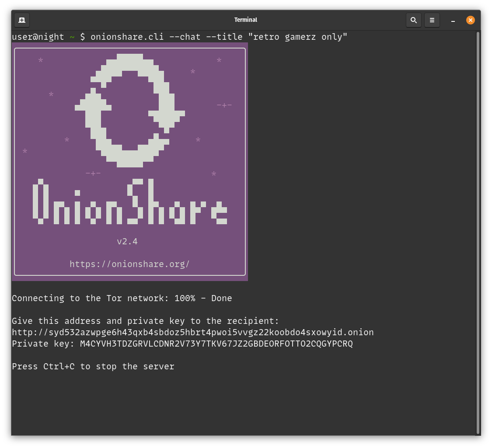Click the 'Press Ctrl+C to stop' line
This screenshot has width=492, height=448.
(93, 367)
